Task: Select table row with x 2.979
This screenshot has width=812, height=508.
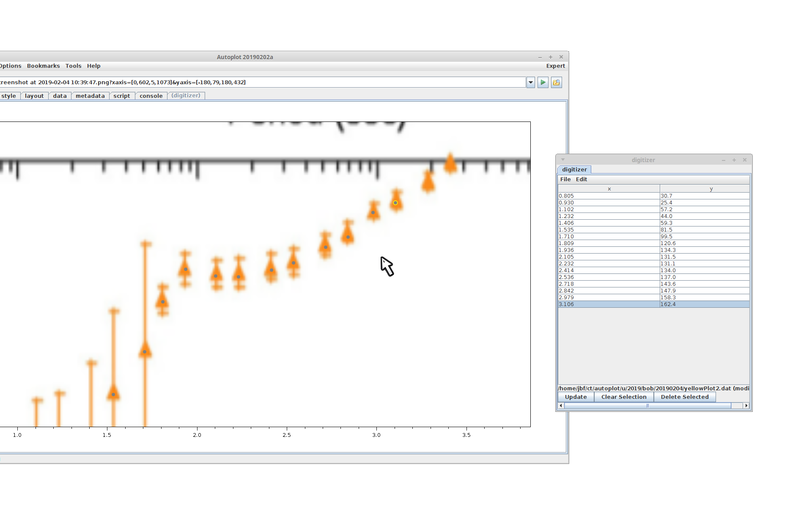Action: 654,298
